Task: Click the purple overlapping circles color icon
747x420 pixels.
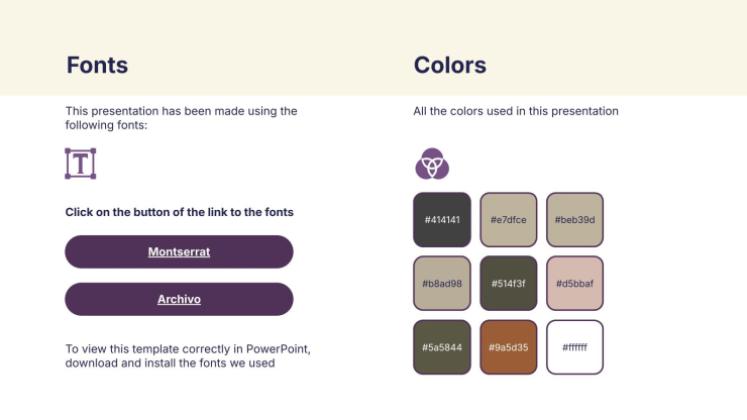Action: (x=432, y=164)
